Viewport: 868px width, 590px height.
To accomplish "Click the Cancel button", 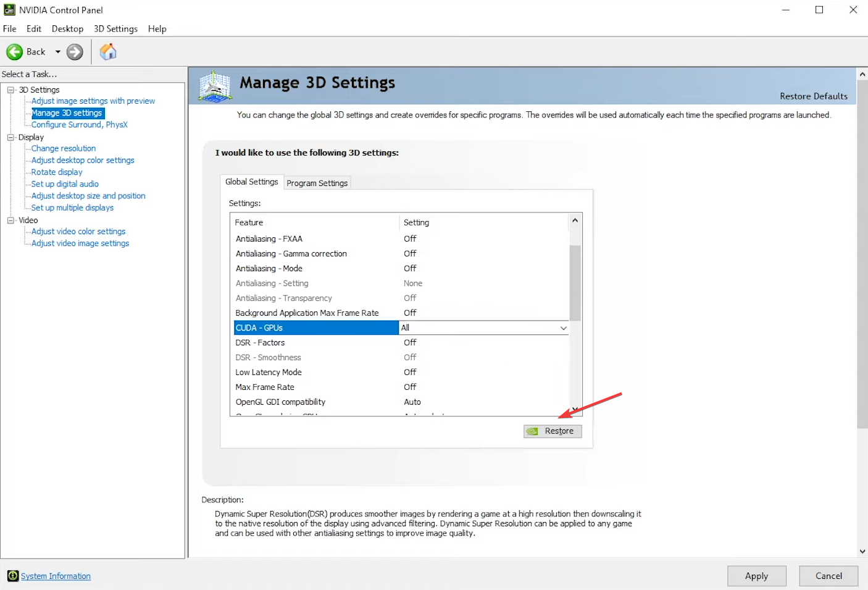I will pyautogui.click(x=828, y=576).
